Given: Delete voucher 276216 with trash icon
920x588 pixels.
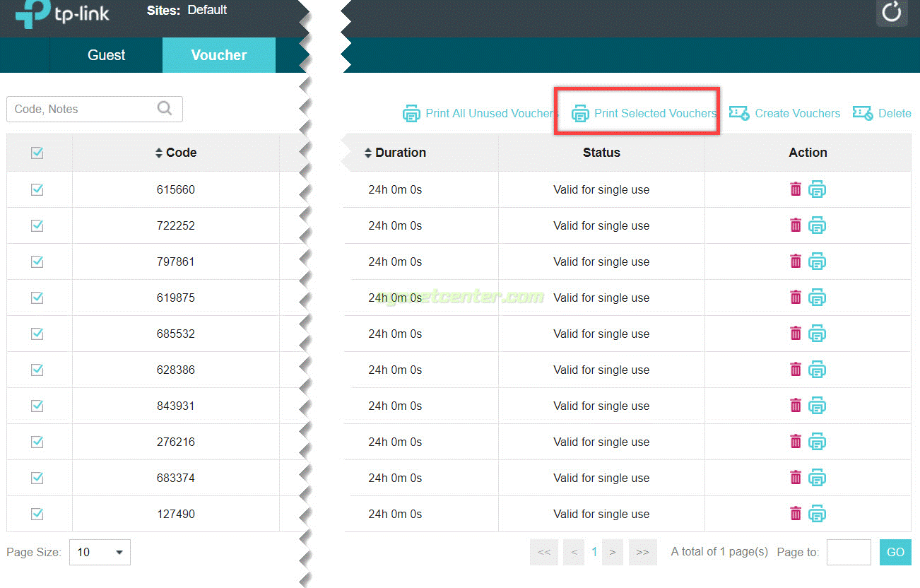Looking at the screenshot, I should coord(796,442).
